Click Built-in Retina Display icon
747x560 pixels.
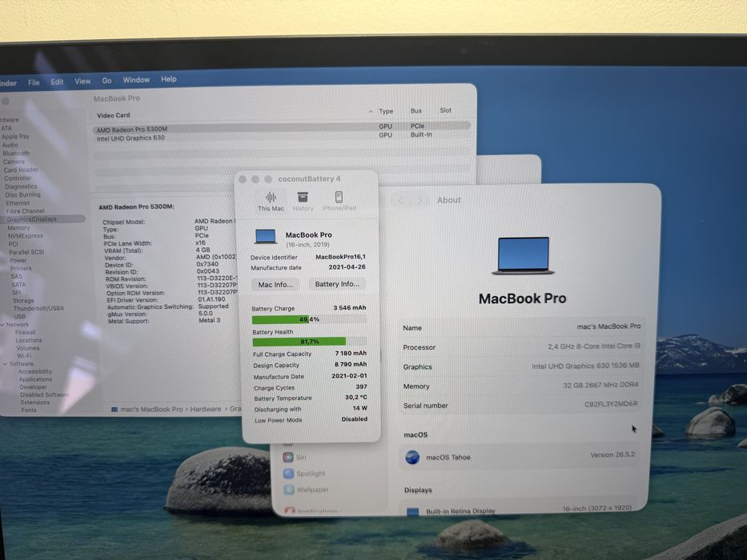coord(412,512)
